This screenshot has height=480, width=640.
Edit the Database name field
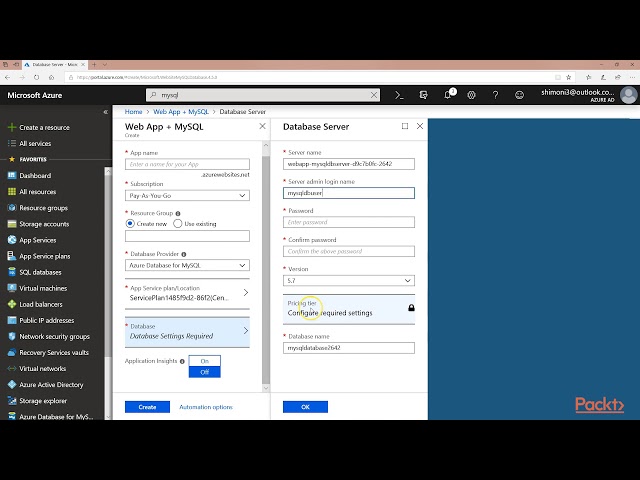click(x=349, y=348)
